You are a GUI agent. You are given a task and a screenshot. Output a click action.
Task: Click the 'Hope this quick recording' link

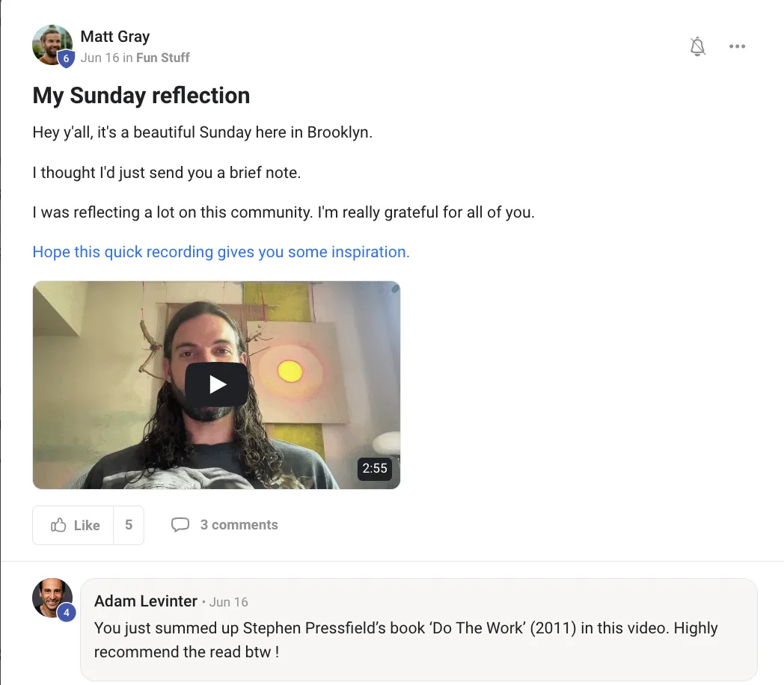221,252
